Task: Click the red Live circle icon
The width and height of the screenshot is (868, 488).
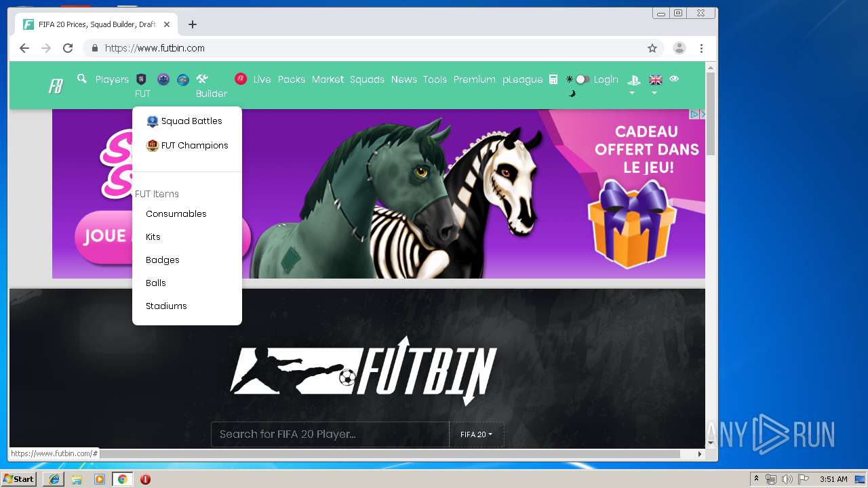Action: pos(241,79)
